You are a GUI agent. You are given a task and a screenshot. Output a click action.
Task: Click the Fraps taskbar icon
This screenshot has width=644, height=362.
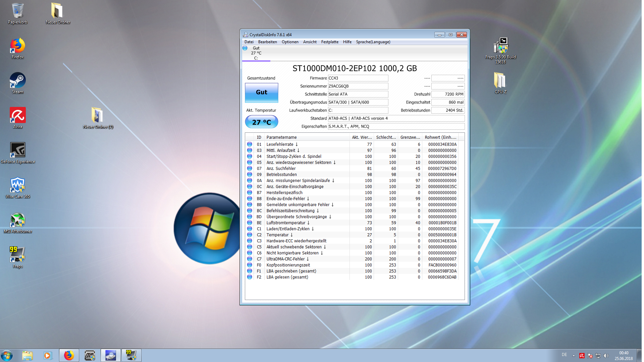(x=131, y=355)
